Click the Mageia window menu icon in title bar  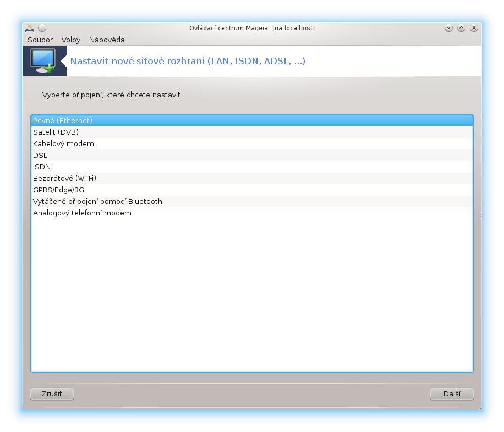[x=30, y=28]
